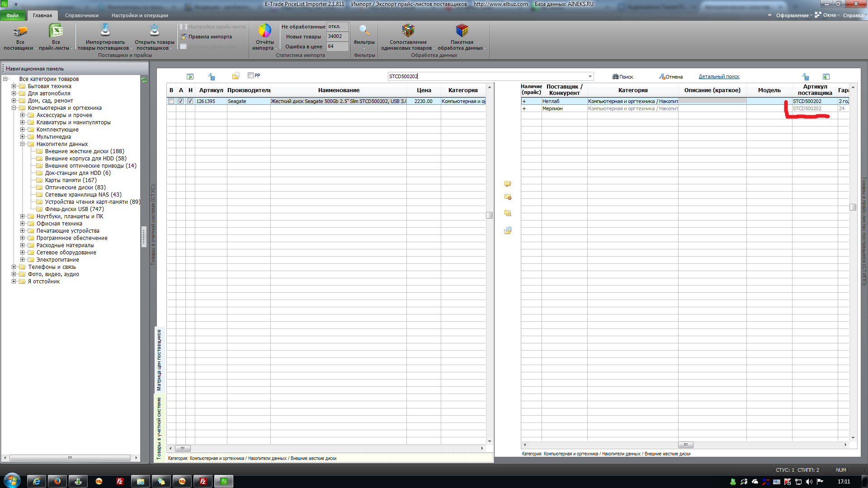Open 'Матрица цен поставщиков' vertical tab
Viewport: 868px width, 488px height.
pyautogui.click(x=159, y=360)
